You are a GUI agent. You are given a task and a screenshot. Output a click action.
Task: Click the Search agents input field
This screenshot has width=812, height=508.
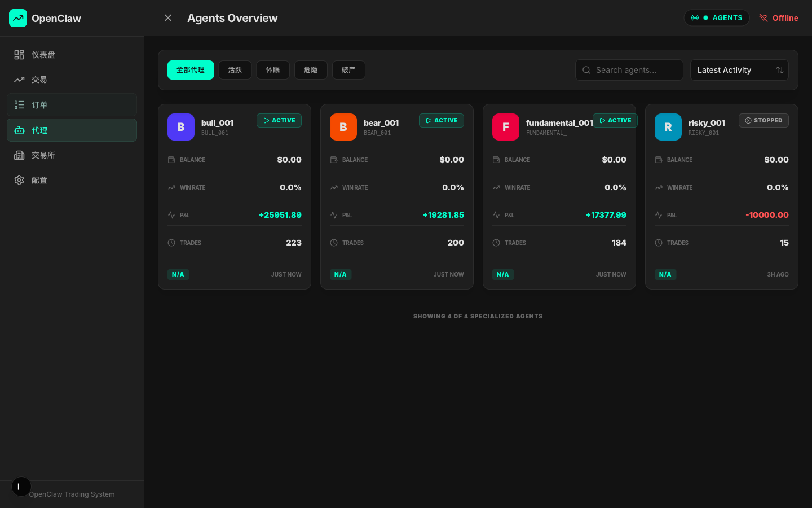click(x=629, y=70)
